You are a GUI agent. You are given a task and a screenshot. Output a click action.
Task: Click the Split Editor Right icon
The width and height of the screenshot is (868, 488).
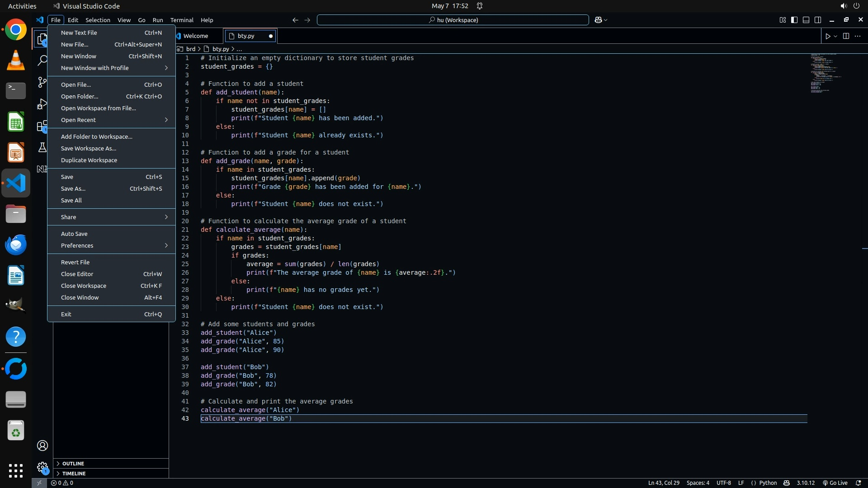tap(846, 36)
